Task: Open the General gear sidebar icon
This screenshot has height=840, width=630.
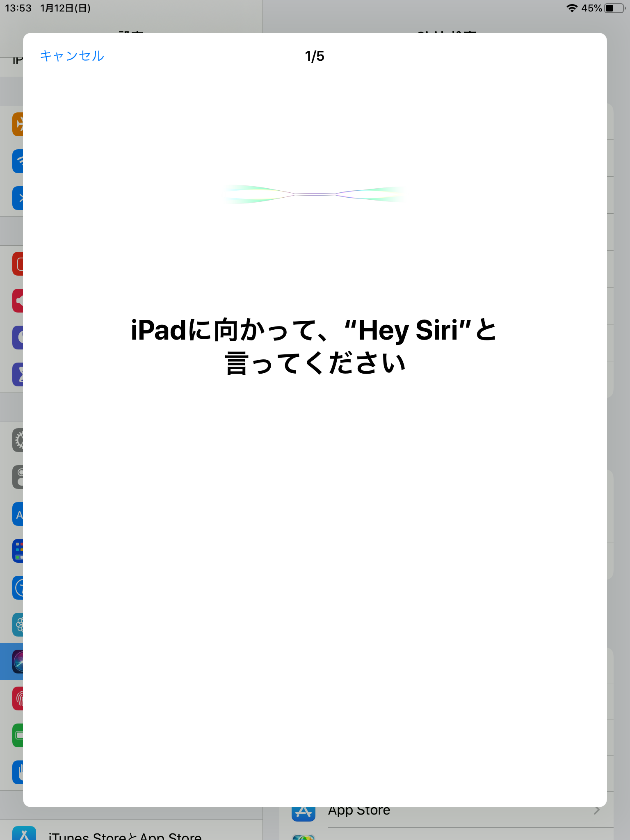Action: [18, 440]
